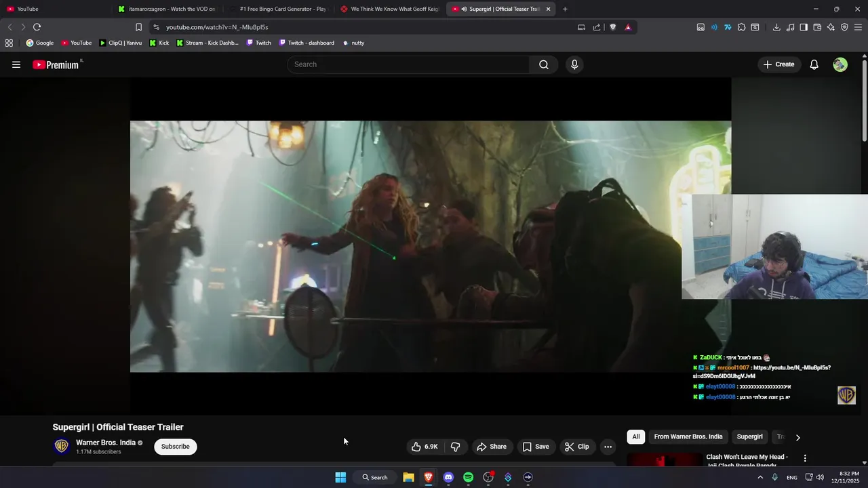Open a new browser tab
The image size is (868, 488).
[x=565, y=9]
